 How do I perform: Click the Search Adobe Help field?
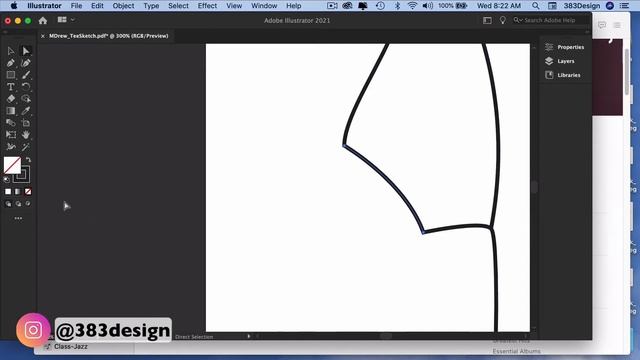tap(551, 20)
